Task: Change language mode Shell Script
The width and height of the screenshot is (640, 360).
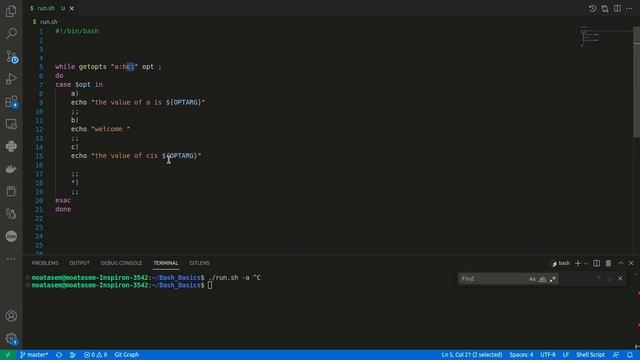Action: (x=590, y=355)
